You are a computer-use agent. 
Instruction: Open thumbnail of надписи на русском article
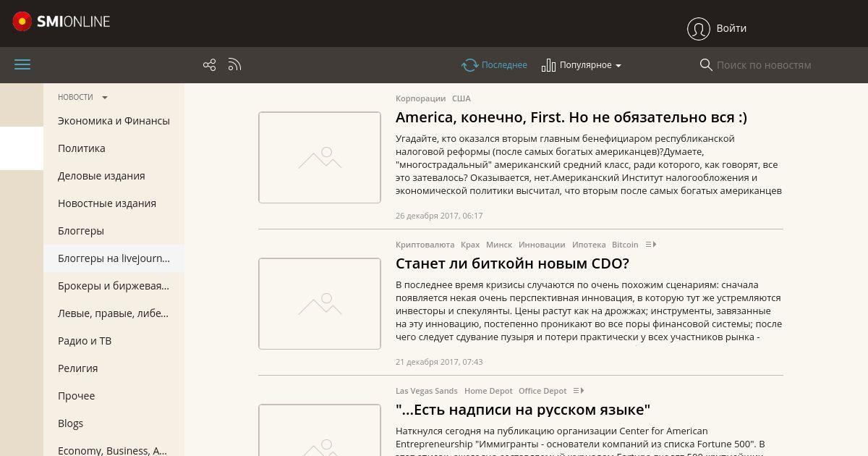(x=320, y=430)
